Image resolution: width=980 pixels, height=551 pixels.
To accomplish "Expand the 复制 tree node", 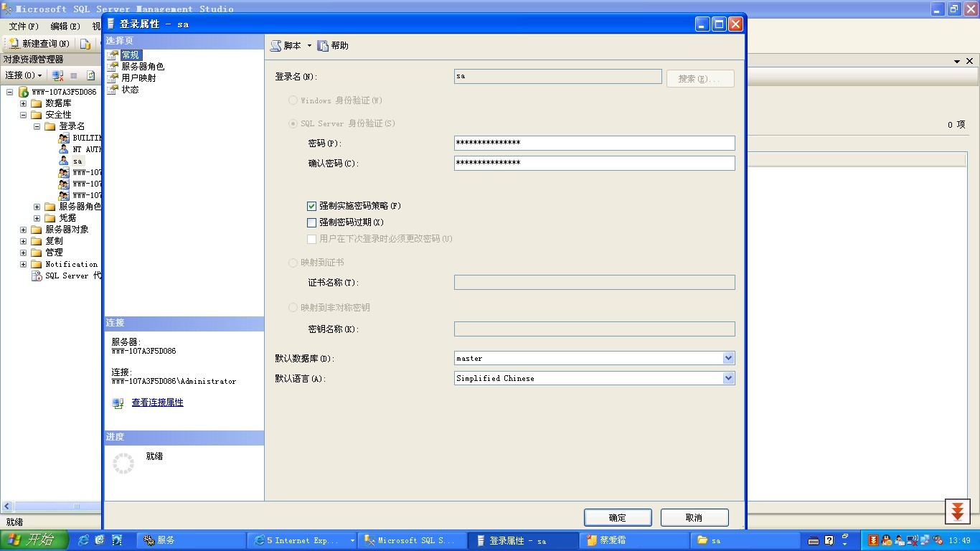I will (x=24, y=241).
